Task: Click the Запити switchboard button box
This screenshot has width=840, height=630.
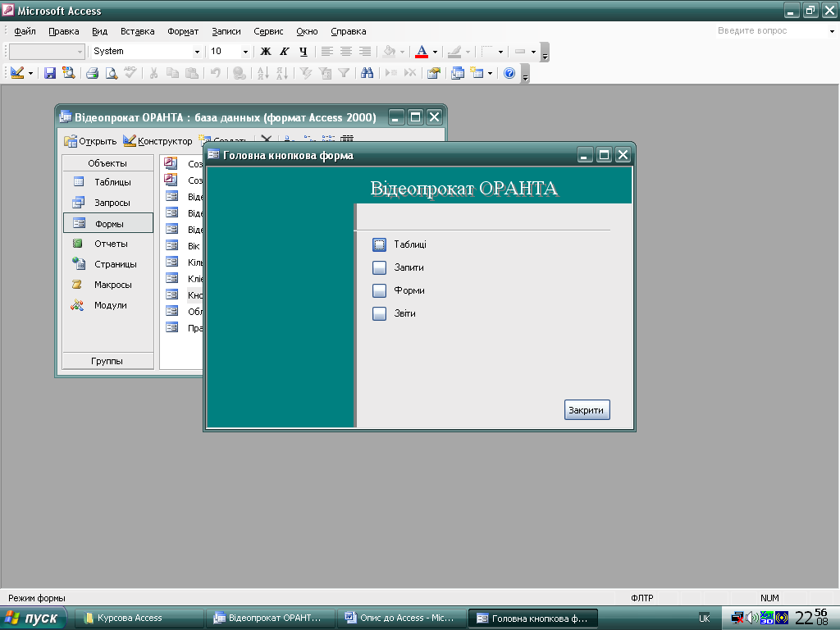Action: [x=379, y=268]
